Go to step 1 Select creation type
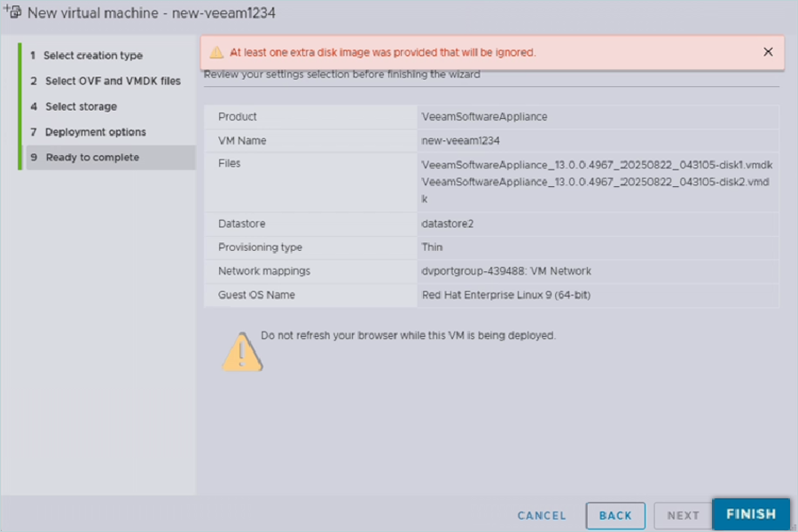The image size is (798, 532). (93, 56)
